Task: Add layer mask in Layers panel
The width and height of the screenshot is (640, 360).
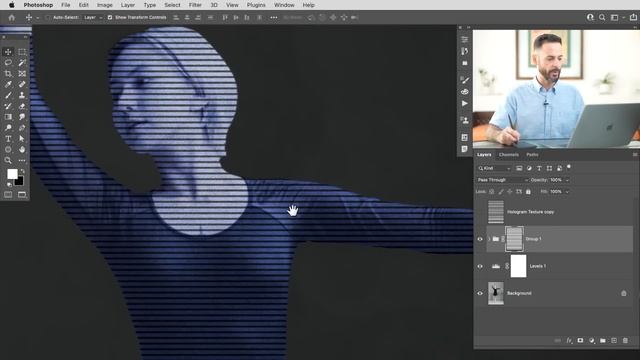Action: point(580,340)
